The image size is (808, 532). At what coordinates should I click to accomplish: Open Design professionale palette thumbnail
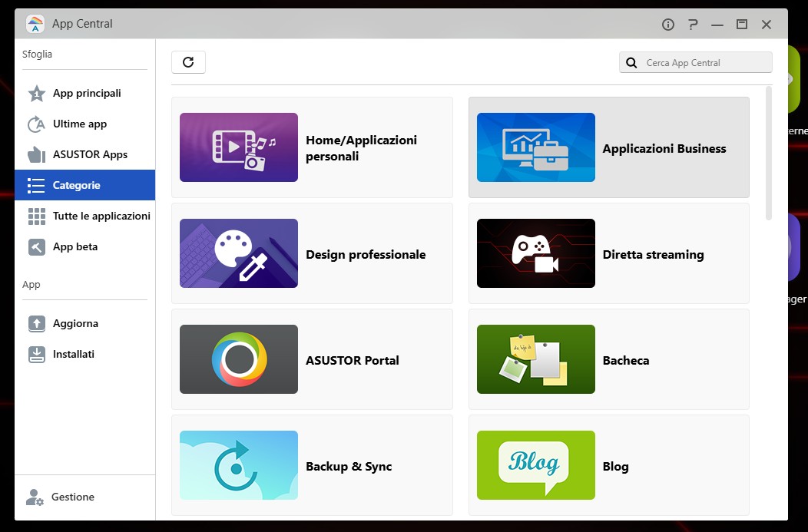click(x=239, y=253)
